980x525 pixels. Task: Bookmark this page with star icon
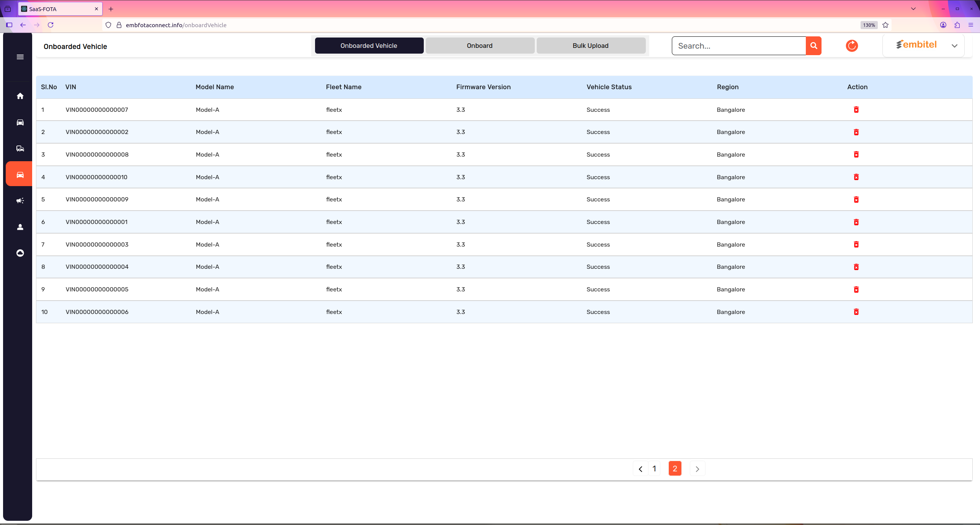[x=885, y=25]
